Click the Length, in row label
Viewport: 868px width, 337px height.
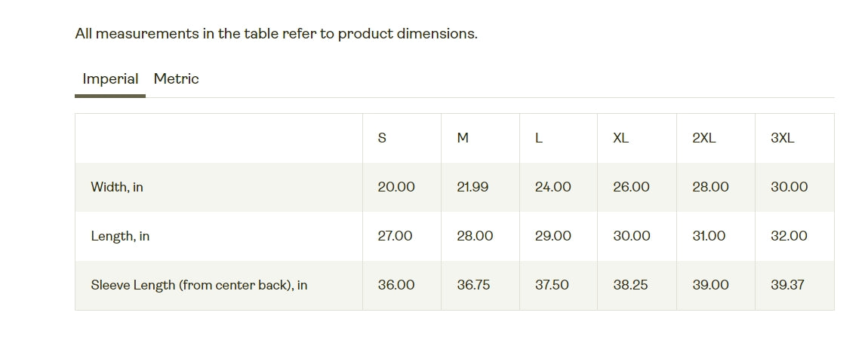click(x=120, y=236)
